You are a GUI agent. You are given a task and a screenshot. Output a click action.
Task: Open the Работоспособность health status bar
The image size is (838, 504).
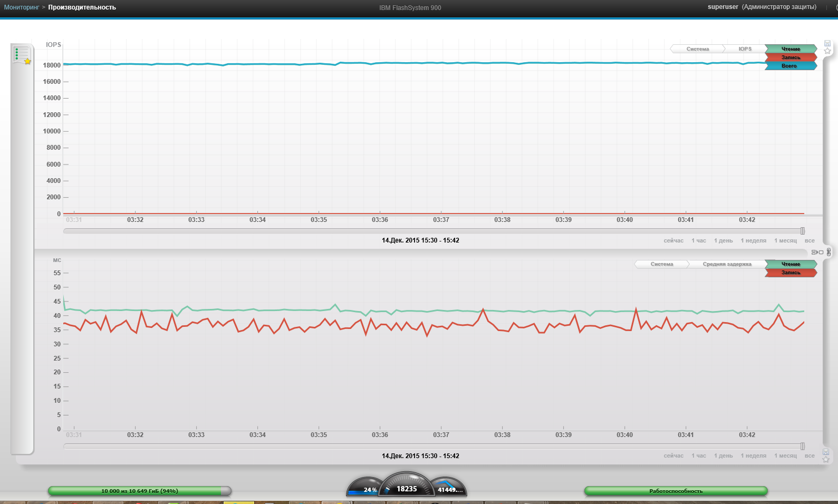pos(676,491)
